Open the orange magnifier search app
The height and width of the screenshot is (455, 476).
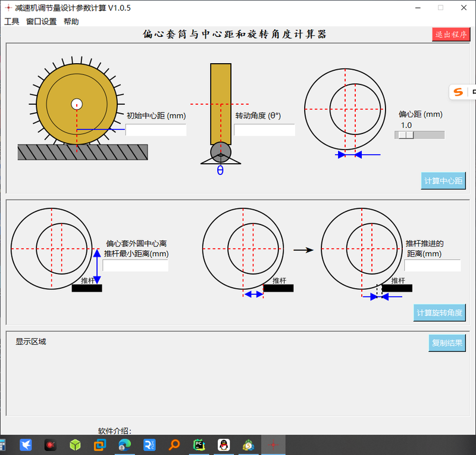(x=174, y=445)
